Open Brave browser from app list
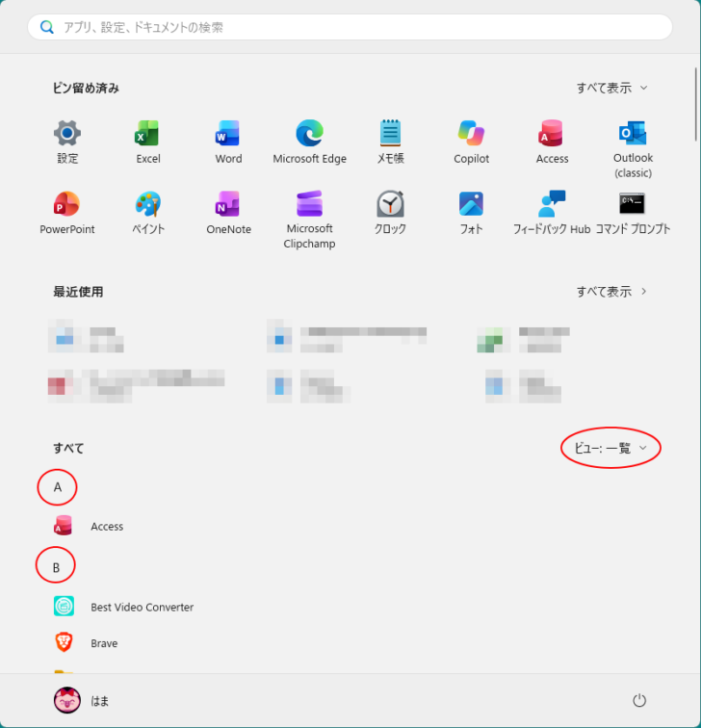 [86, 643]
